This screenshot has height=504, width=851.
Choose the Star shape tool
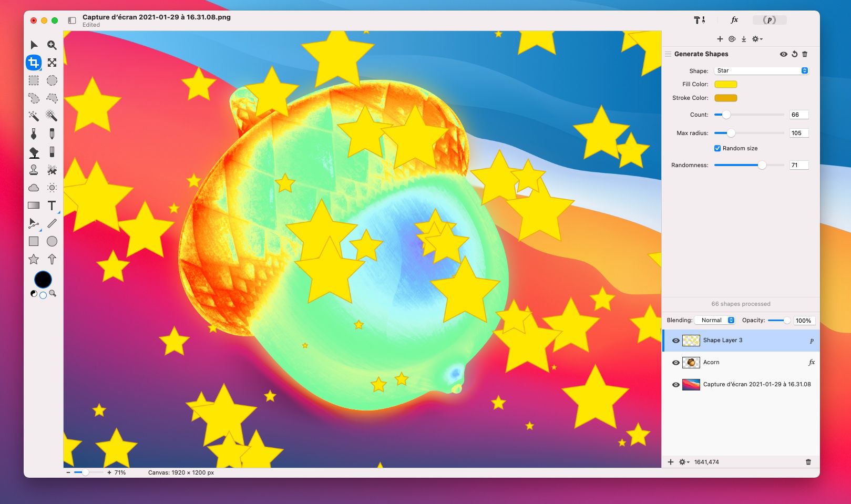(x=34, y=259)
